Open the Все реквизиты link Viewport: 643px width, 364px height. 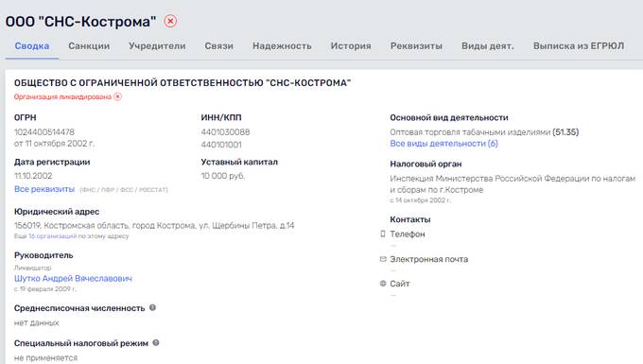pyautogui.click(x=44, y=189)
